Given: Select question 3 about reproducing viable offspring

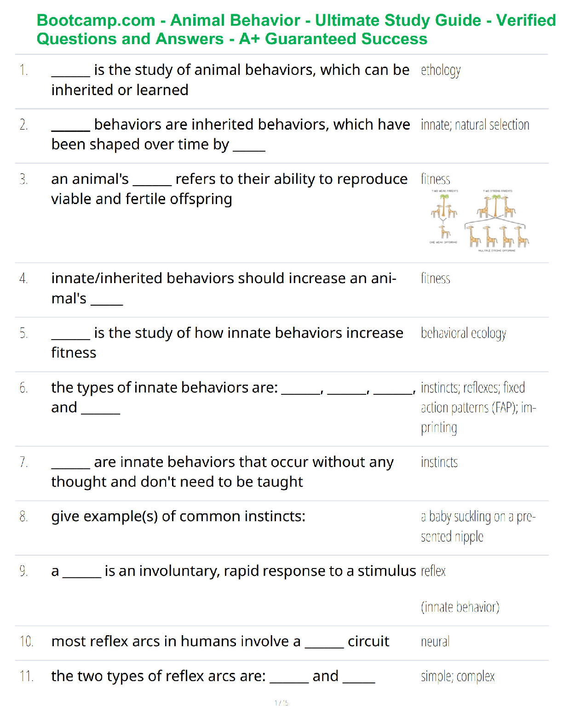Looking at the screenshot, I should [229, 189].
